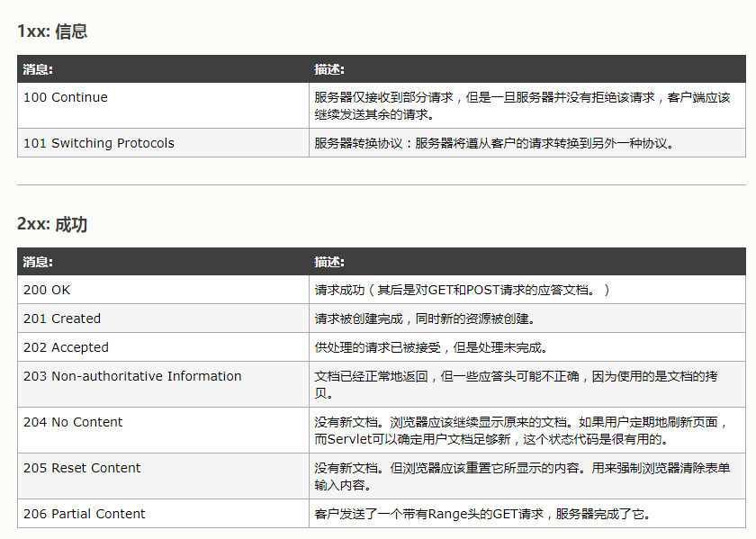Viewport: 756px width, 539px height.
Task: Select the '200 OK' cell
Action: click(163, 290)
